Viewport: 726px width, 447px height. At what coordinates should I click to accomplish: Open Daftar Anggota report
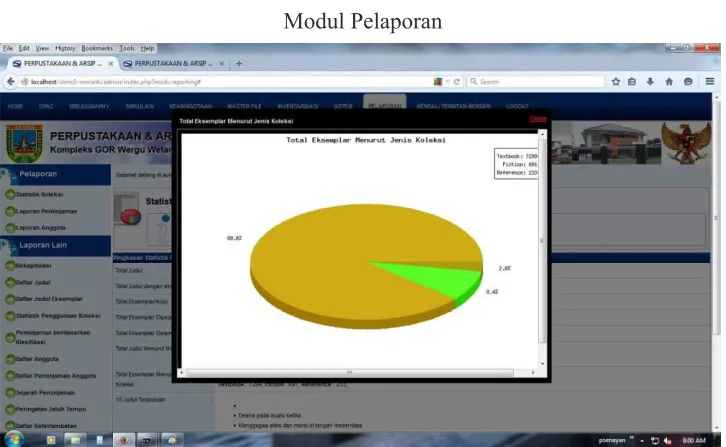[37, 359]
